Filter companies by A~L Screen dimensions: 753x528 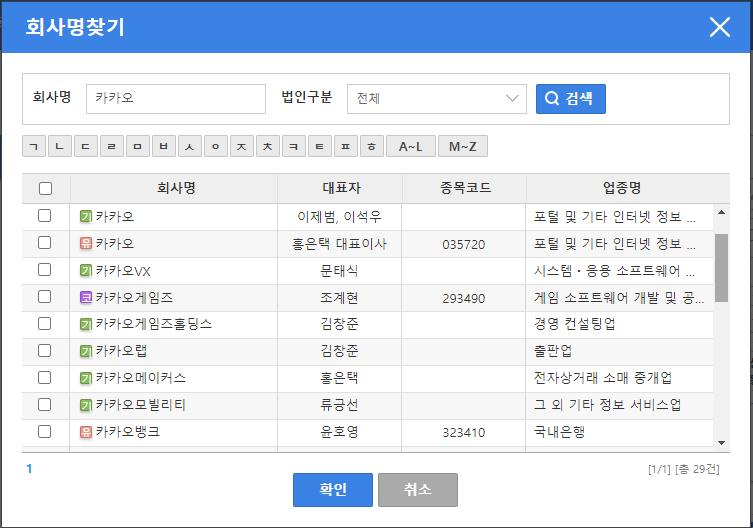[x=411, y=146]
